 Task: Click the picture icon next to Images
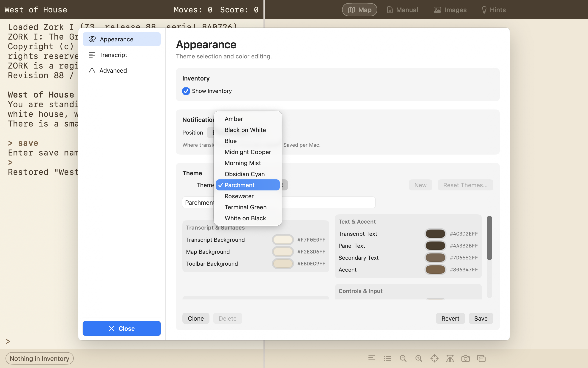(x=437, y=10)
